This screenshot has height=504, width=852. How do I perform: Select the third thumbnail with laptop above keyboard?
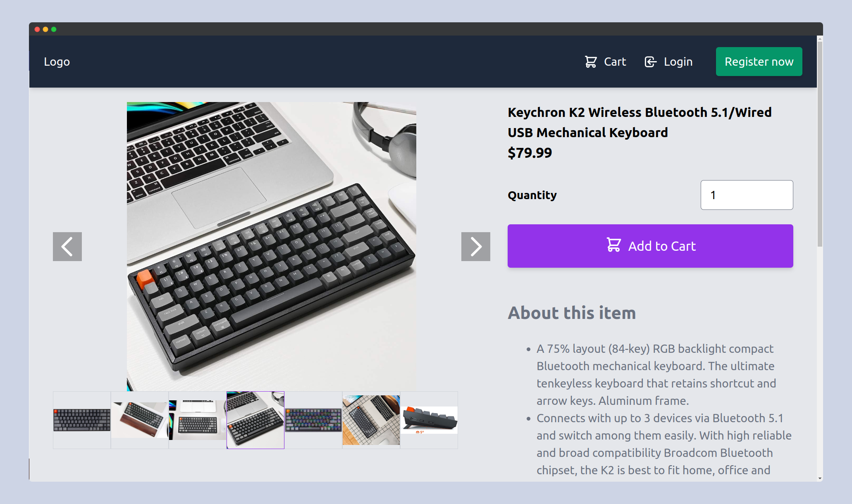click(198, 420)
